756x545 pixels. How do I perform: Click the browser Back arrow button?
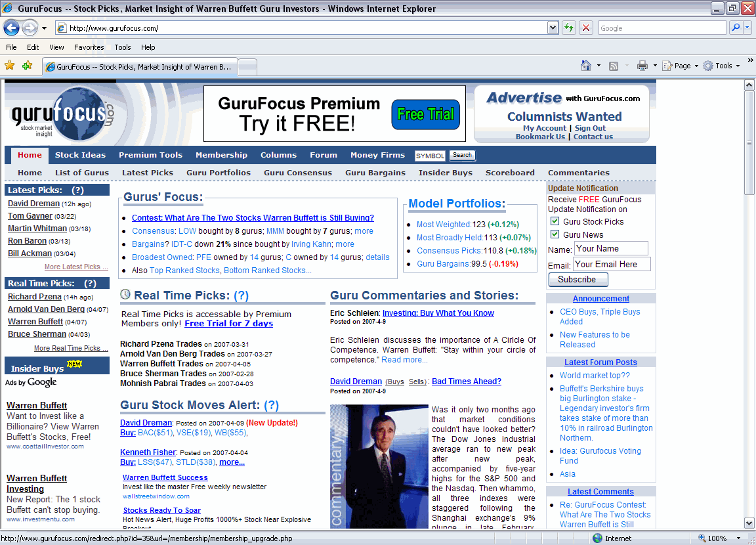click(12, 28)
